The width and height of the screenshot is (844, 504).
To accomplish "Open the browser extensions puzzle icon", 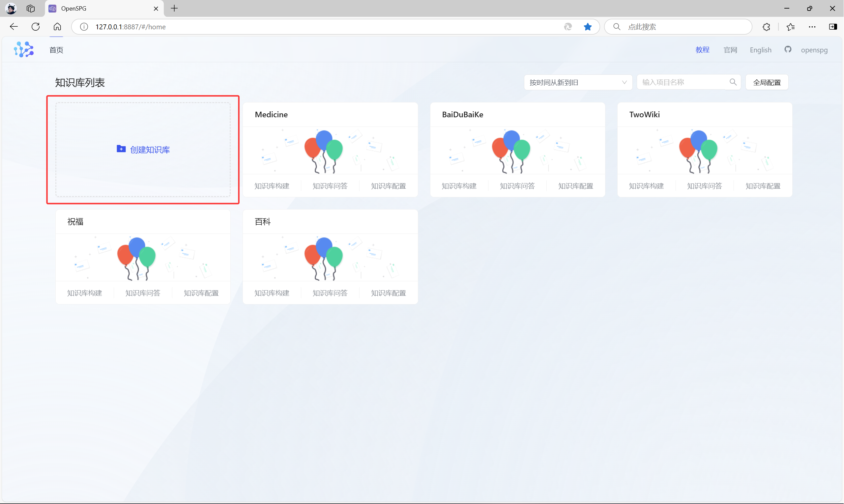I will (x=766, y=27).
